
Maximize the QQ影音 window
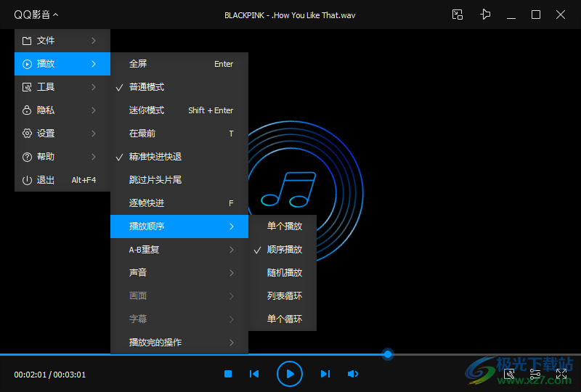[x=536, y=15]
